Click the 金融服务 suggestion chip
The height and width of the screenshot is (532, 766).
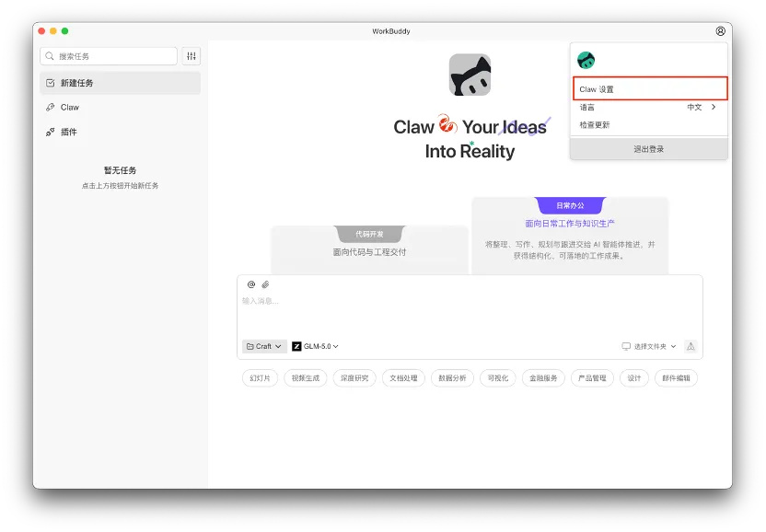(x=543, y=378)
